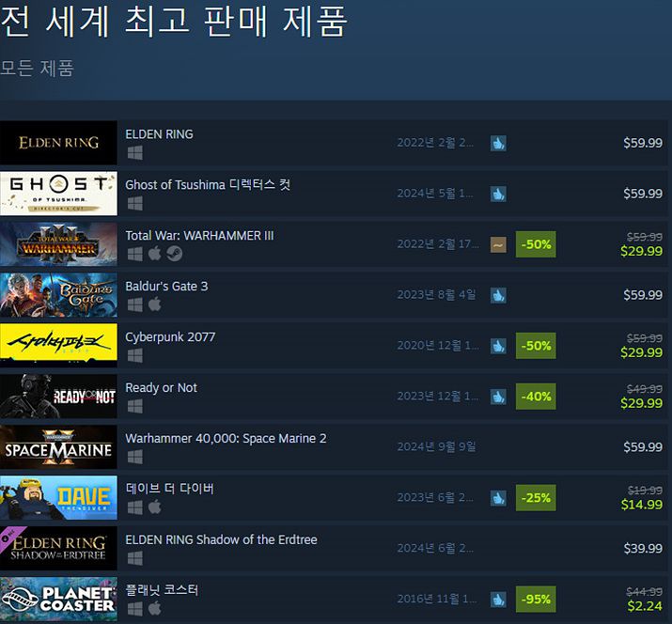Open the Space Marine 2 thumbnail image
672x624 pixels.
58,446
